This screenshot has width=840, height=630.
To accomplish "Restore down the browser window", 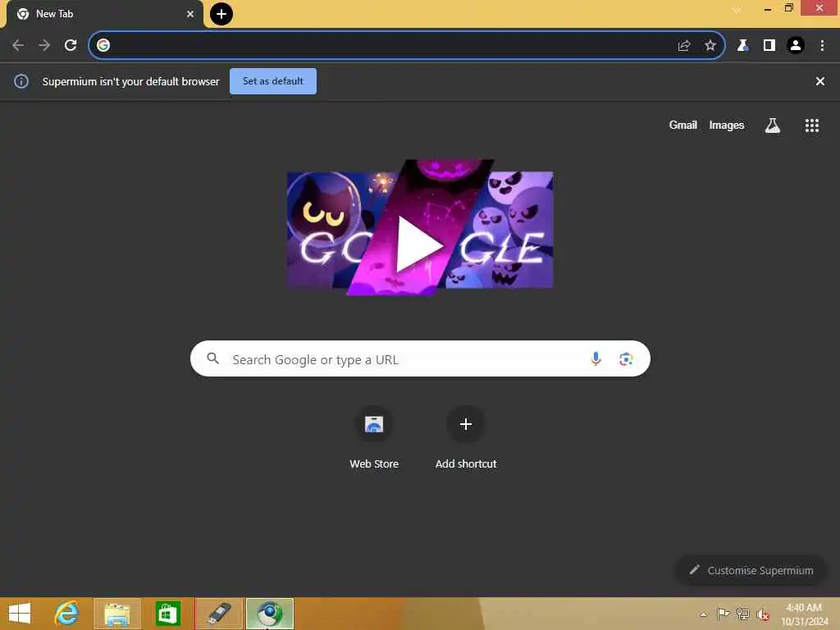I will click(788, 8).
